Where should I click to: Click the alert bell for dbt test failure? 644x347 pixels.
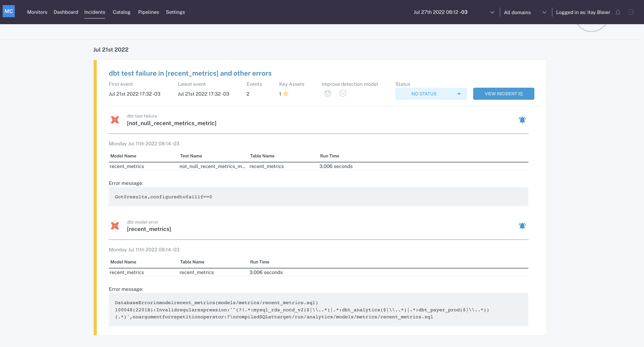522,120
